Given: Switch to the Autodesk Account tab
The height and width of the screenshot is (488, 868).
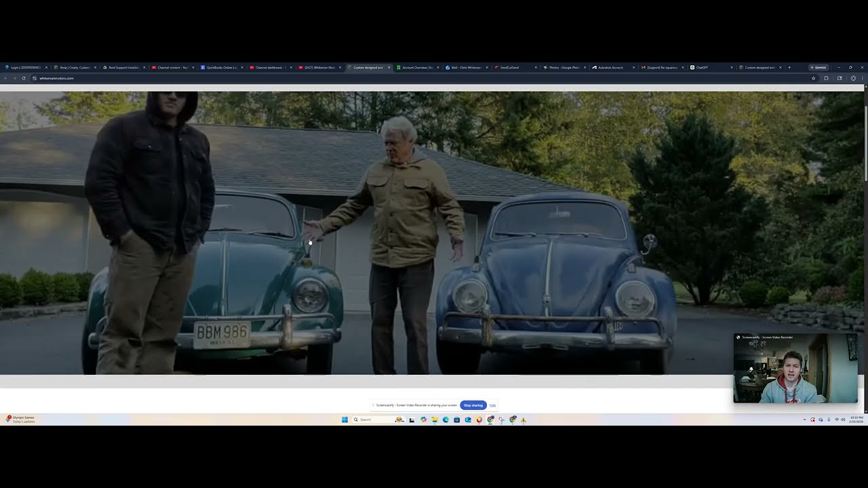Looking at the screenshot, I should (x=613, y=68).
